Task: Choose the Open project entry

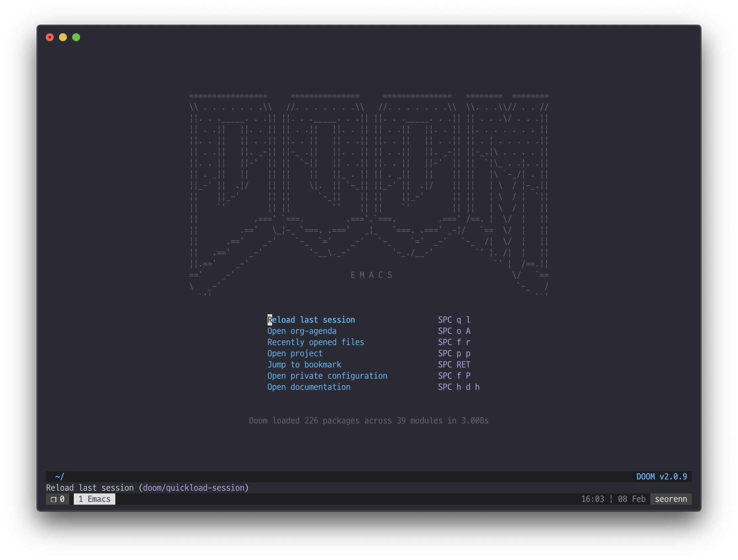Action: point(295,353)
